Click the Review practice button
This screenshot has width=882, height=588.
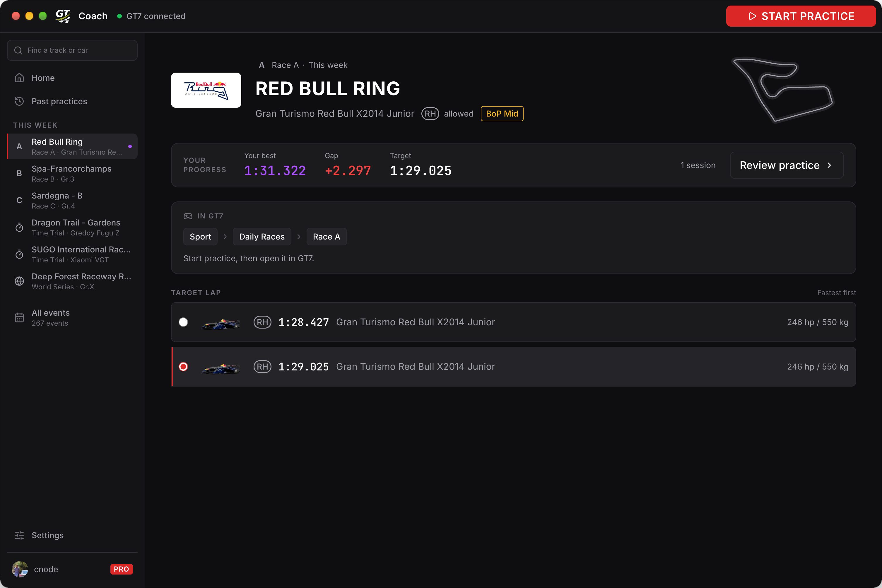tap(787, 165)
